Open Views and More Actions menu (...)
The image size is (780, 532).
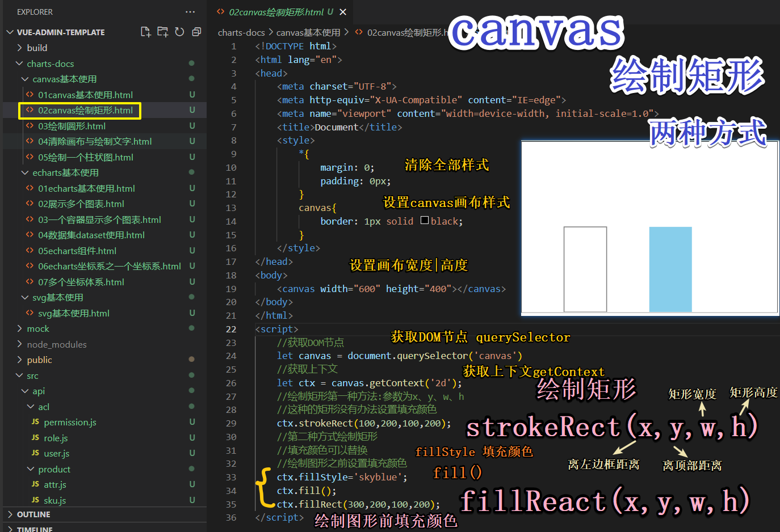pos(190,11)
